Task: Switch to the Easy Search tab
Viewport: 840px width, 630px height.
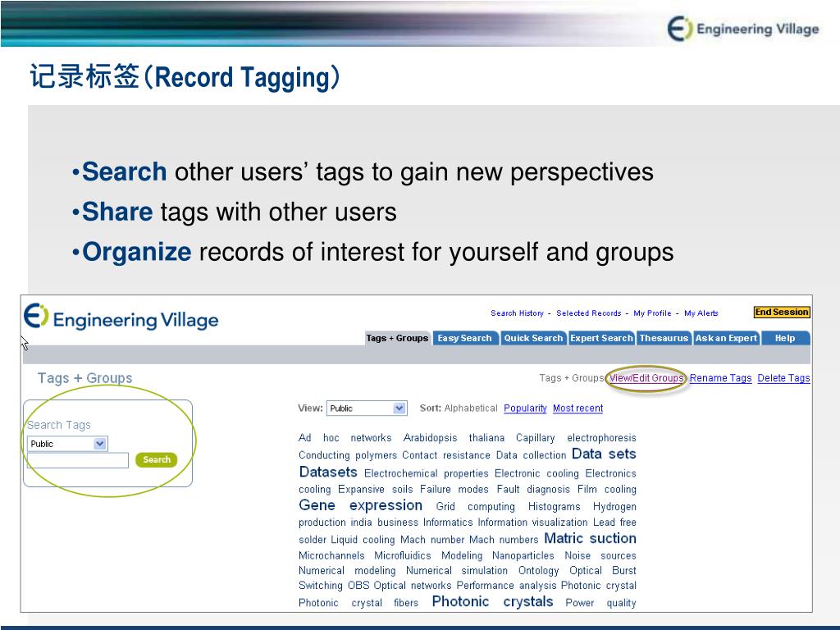Action: [x=464, y=338]
